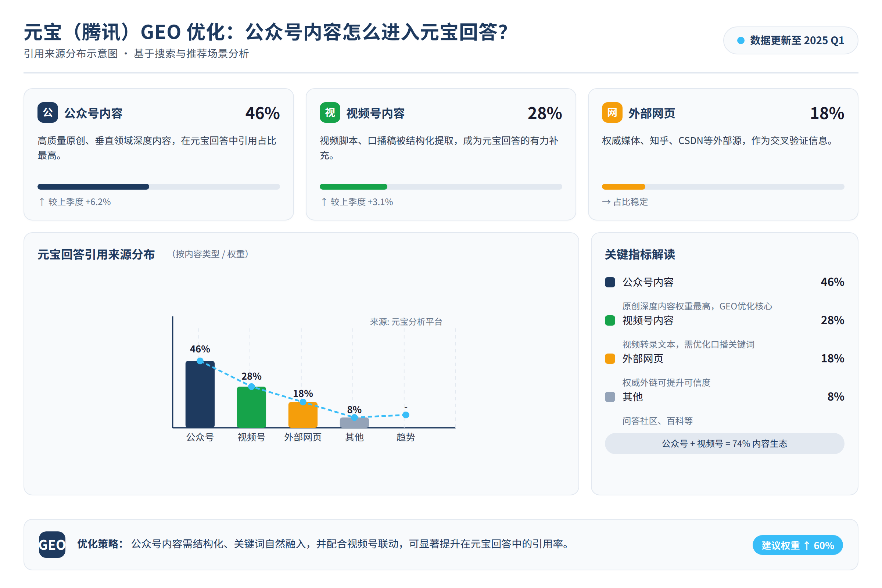Click the (按内容类型 / 权重) subtitle

[x=210, y=254]
